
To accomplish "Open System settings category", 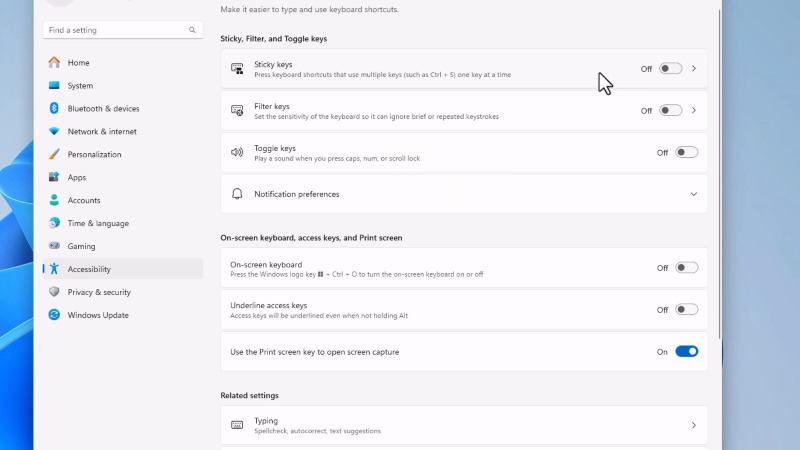I will coord(122,85).
